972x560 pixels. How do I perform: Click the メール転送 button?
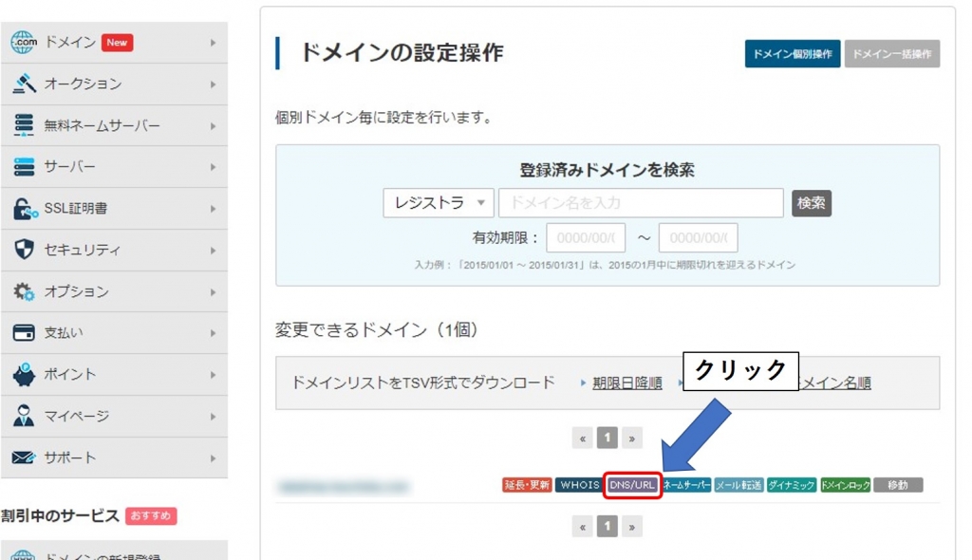[738, 485]
